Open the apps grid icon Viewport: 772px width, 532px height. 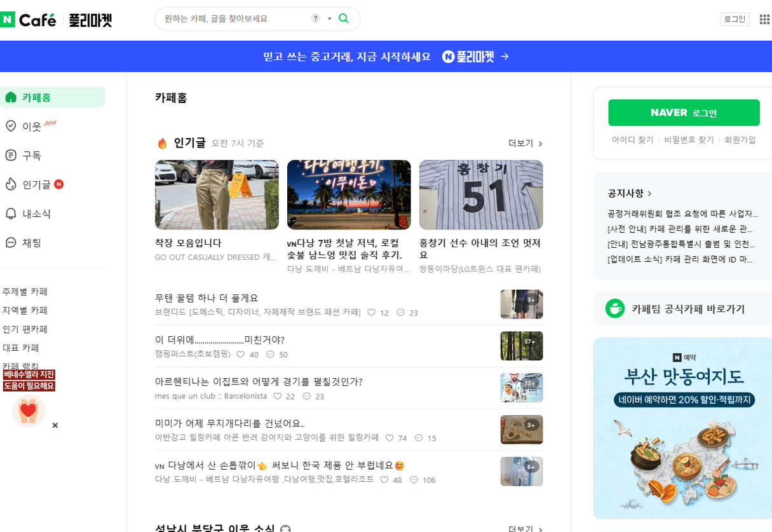coord(764,19)
